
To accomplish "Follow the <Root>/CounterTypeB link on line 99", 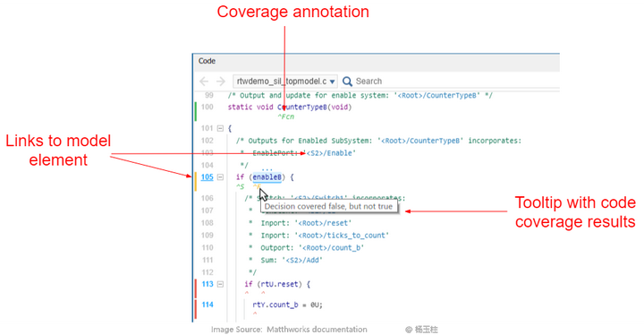I will click(x=437, y=96).
